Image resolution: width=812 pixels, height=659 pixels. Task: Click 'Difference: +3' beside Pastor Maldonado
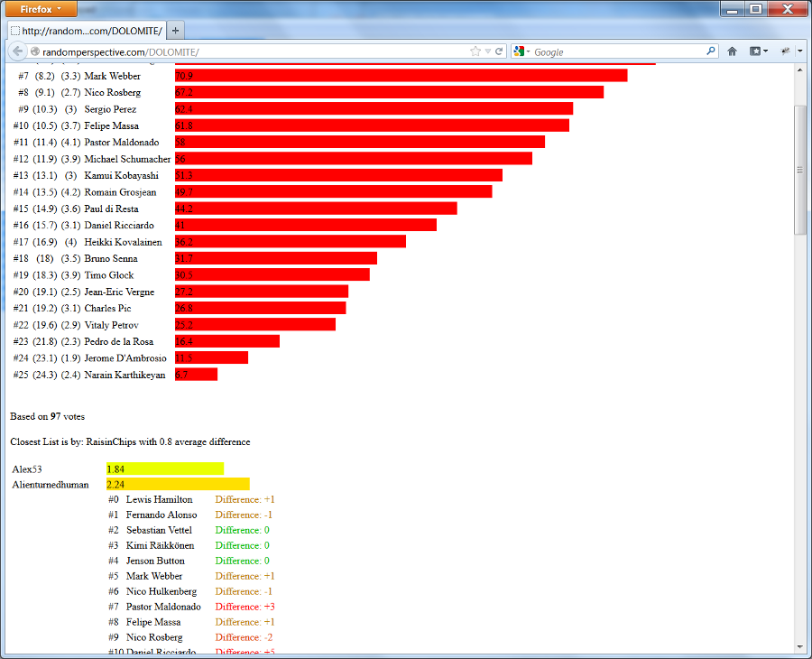point(245,607)
